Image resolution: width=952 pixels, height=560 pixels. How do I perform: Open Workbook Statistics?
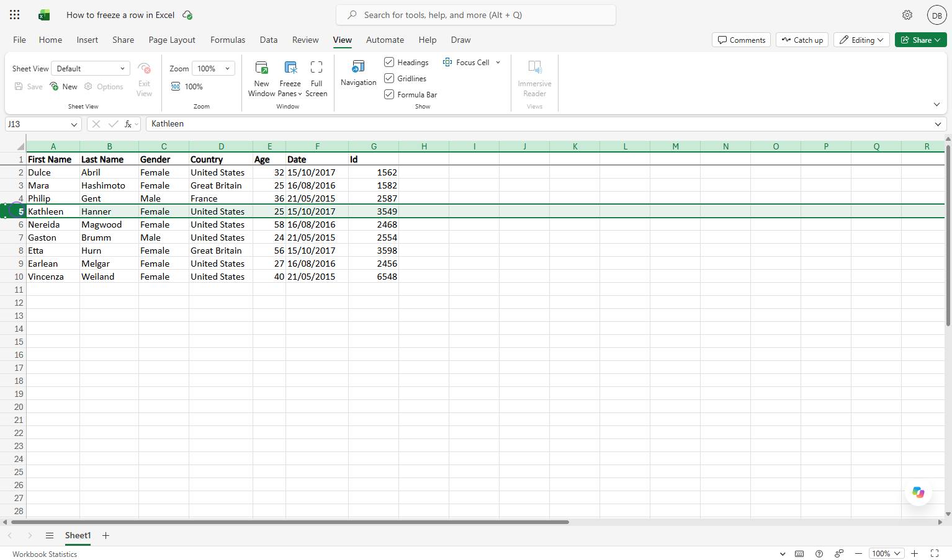[x=45, y=554]
